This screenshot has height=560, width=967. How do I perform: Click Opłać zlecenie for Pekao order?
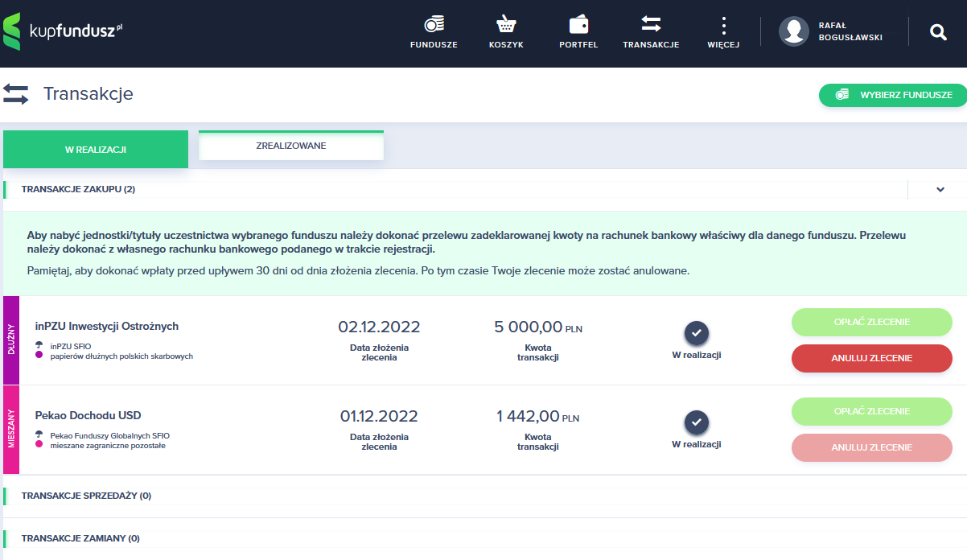(x=871, y=411)
